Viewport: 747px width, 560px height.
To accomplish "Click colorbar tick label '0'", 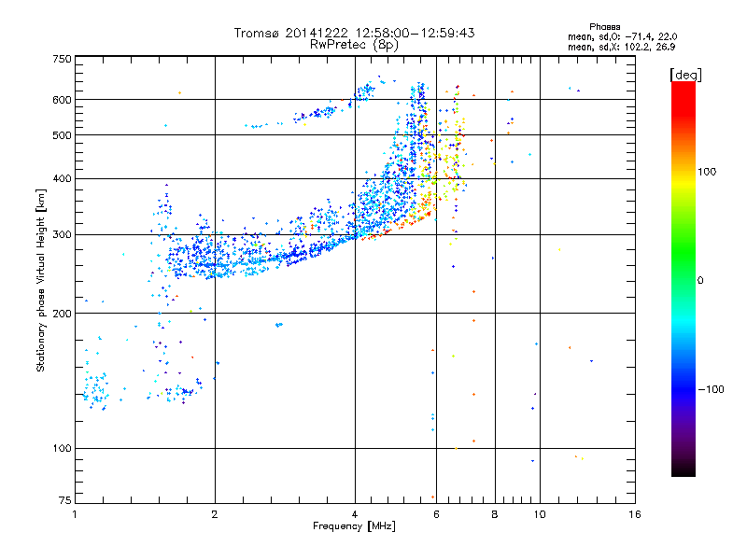I will 700,281.
